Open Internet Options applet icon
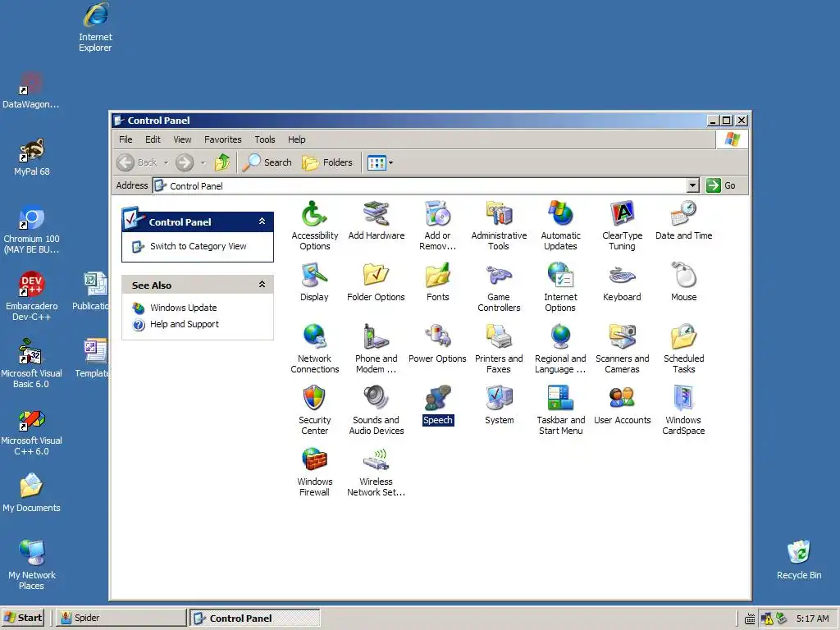Screen dimensions: 840x630 point(560,275)
